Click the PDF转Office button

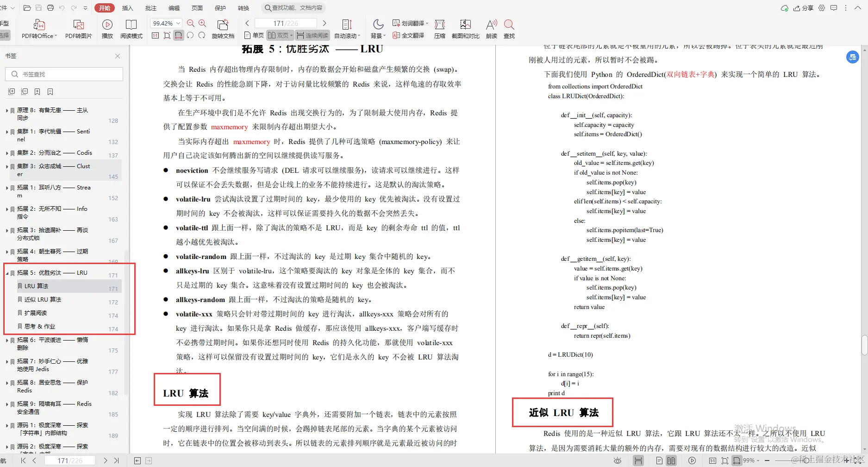39,28
